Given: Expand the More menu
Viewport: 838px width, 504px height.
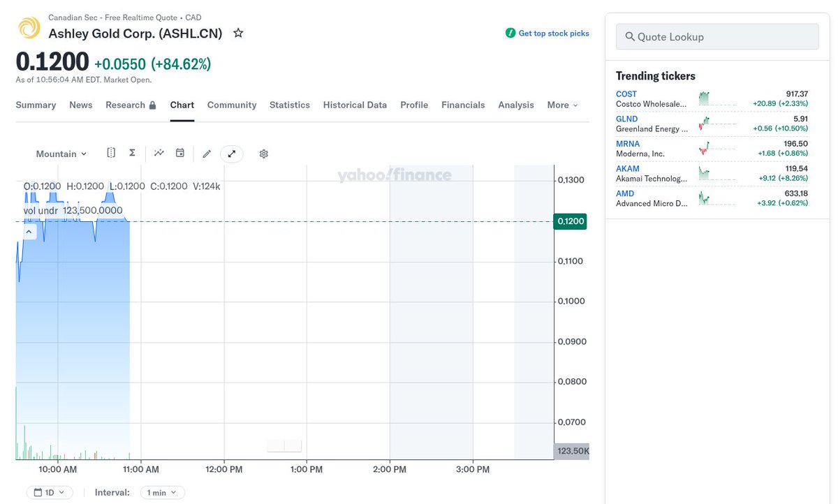Looking at the screenshot, I should [562, 105].
